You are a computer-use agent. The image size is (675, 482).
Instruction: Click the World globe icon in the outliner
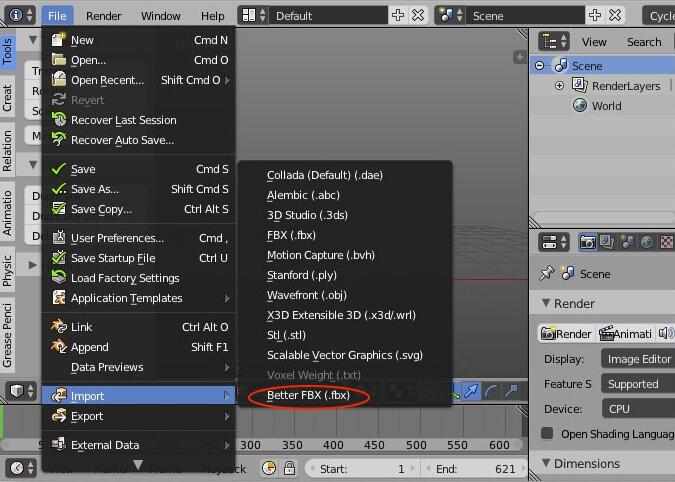tap(579, 106)
